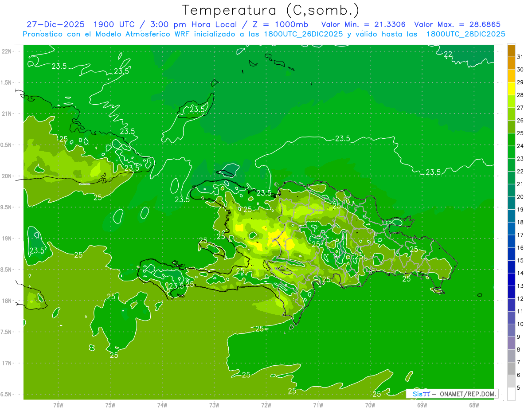Image resolution: width=532 pixels, height=411 pixels.
Task: Click purple swatch between 9 and 10
Action: tap(511, 330)
